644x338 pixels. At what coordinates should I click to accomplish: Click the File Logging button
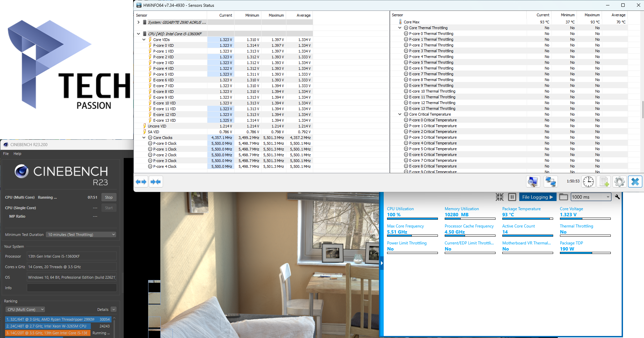[537, 197]
